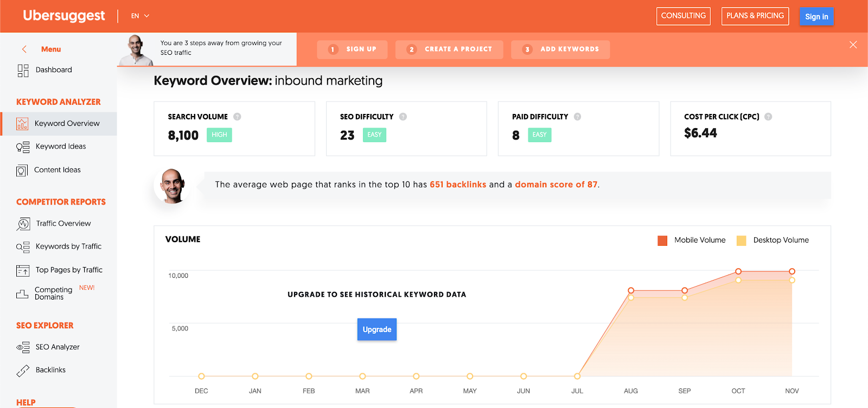Click the banner profile photo

point(137,50)
